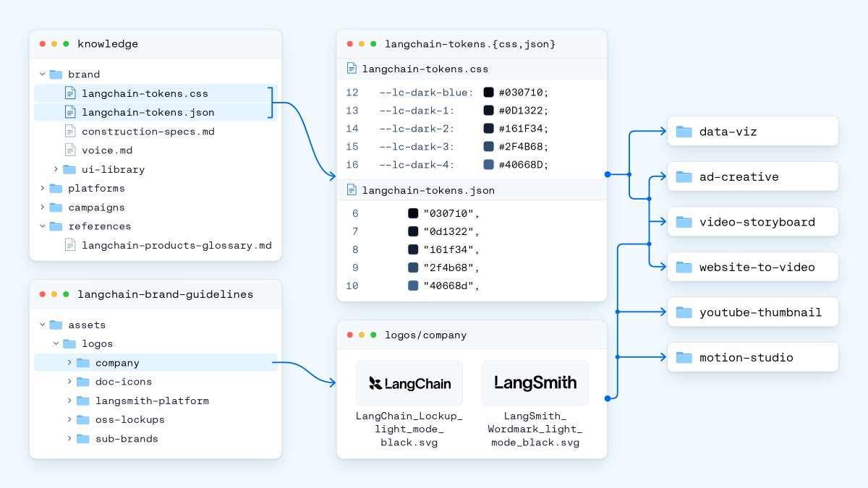Click the langchain-tokens.json file icon in knowledge tree
This screenshot has width=868, height=488.
pos(70,112)
